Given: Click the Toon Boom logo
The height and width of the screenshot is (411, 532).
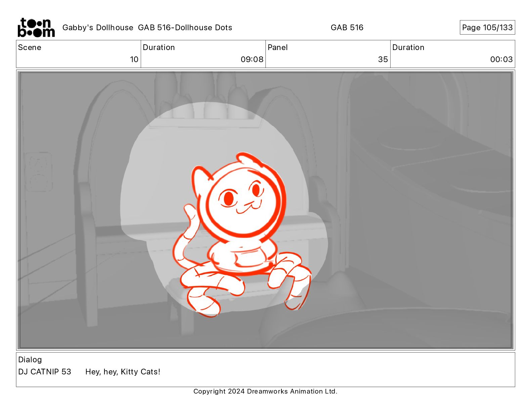Looking at the screenshot, I should pyautogui.click(x=36, y=28).
